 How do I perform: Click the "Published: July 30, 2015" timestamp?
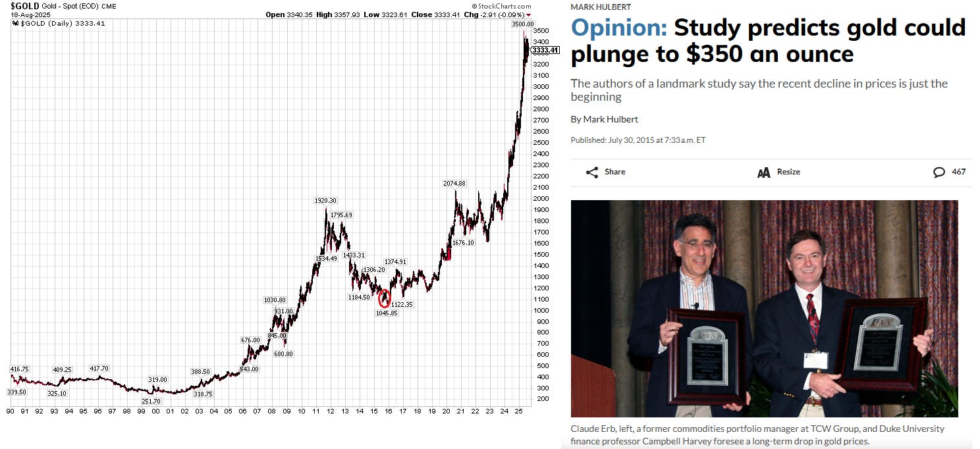[x=638, y=140]
